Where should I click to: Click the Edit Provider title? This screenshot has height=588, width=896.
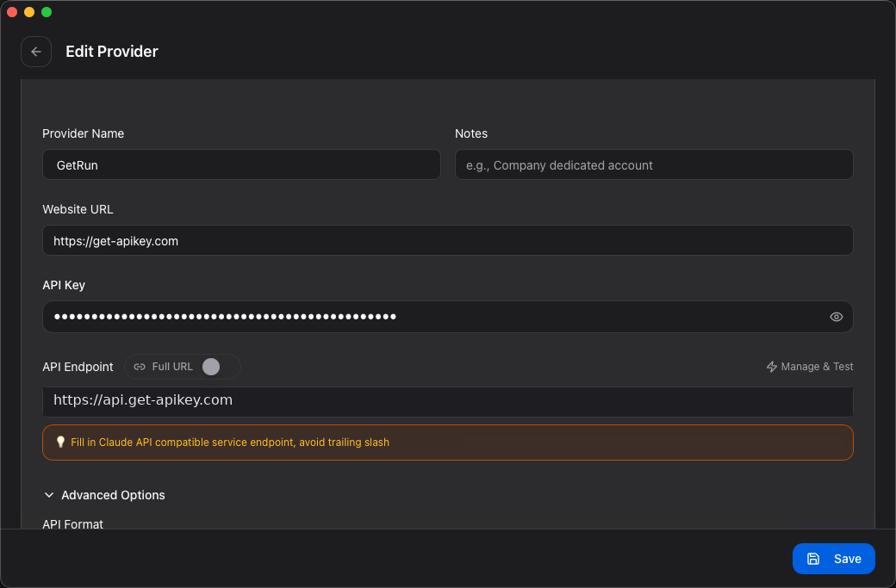(x=112, y=52)
